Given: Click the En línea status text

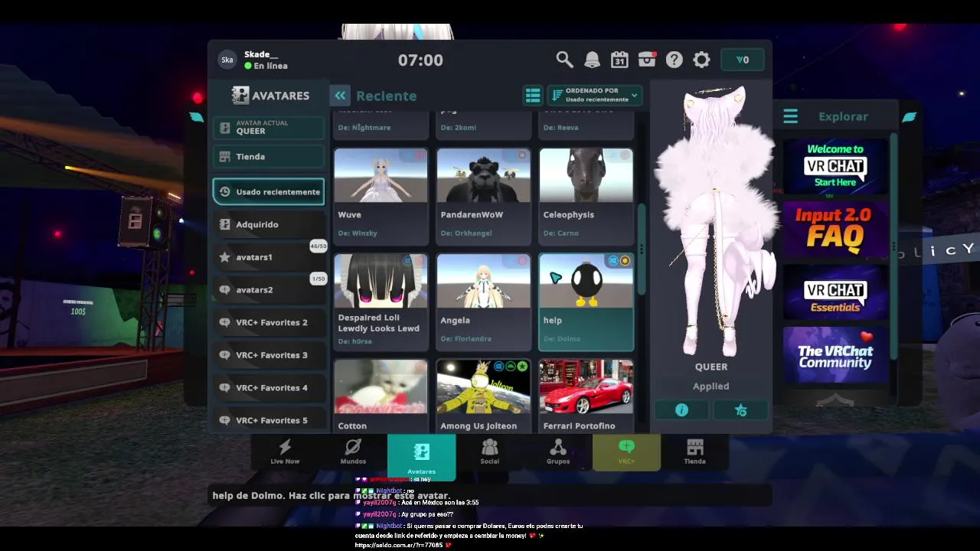Looking at the screenshot, I should click(270, 66).
